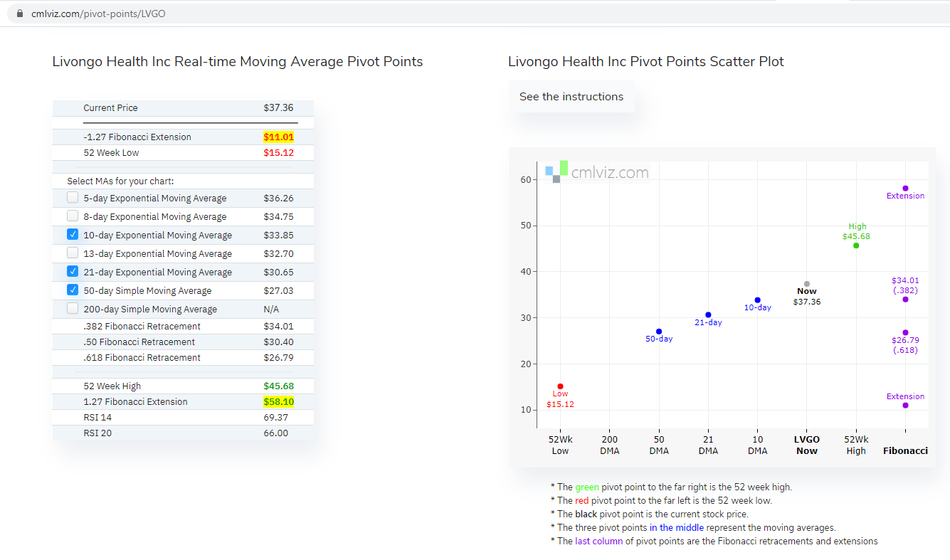Click the 13-day average value $32.70
This screenshot has height=560, width=950.
278,254
